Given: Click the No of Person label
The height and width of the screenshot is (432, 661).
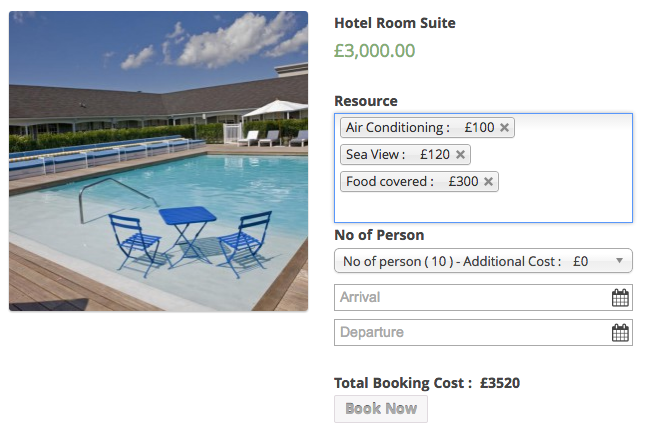Looking at the screenshot, I should click(379, 235).
